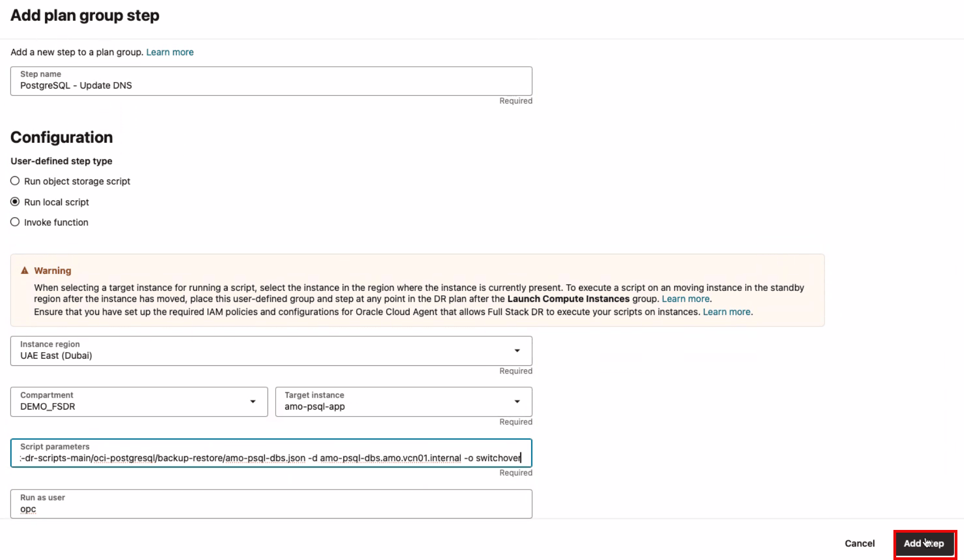Click the Required label under Step name
Screen dimensions: 964x560
tap(515, 101)
